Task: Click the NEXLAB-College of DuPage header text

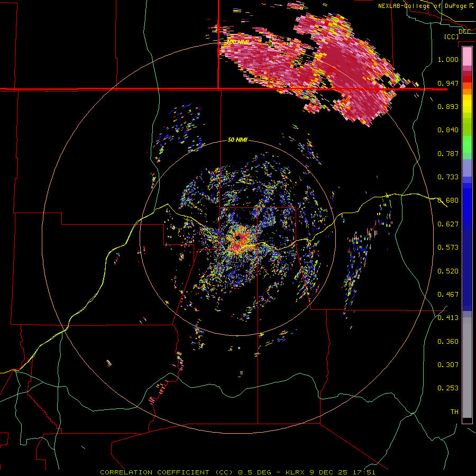Action: 426,6
